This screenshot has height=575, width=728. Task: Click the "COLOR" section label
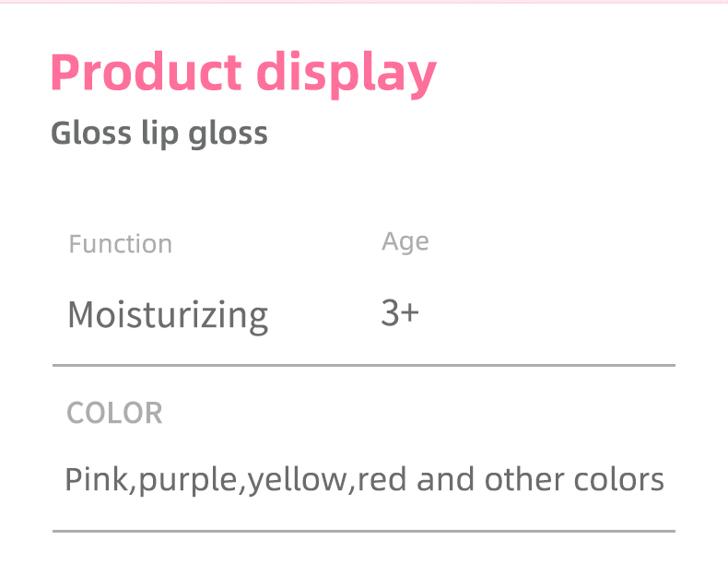115,413
